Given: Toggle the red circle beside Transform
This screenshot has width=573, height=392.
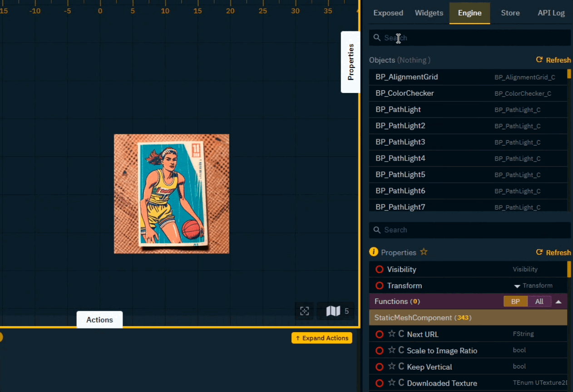Looking at the screenshot, I should [x=380, y=286].
